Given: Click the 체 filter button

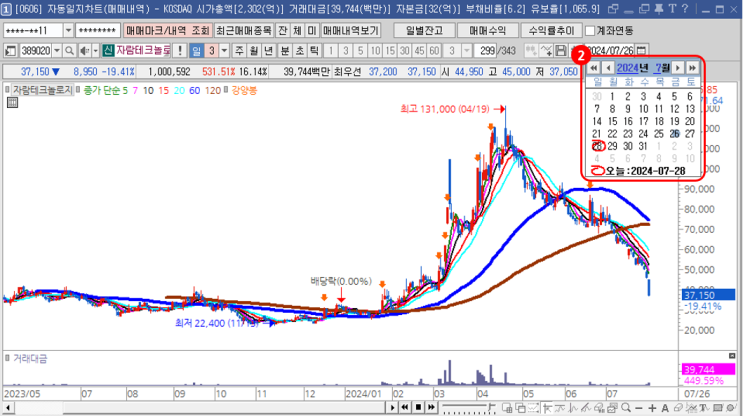Looking at the screenshot, I should click(297, 30).
